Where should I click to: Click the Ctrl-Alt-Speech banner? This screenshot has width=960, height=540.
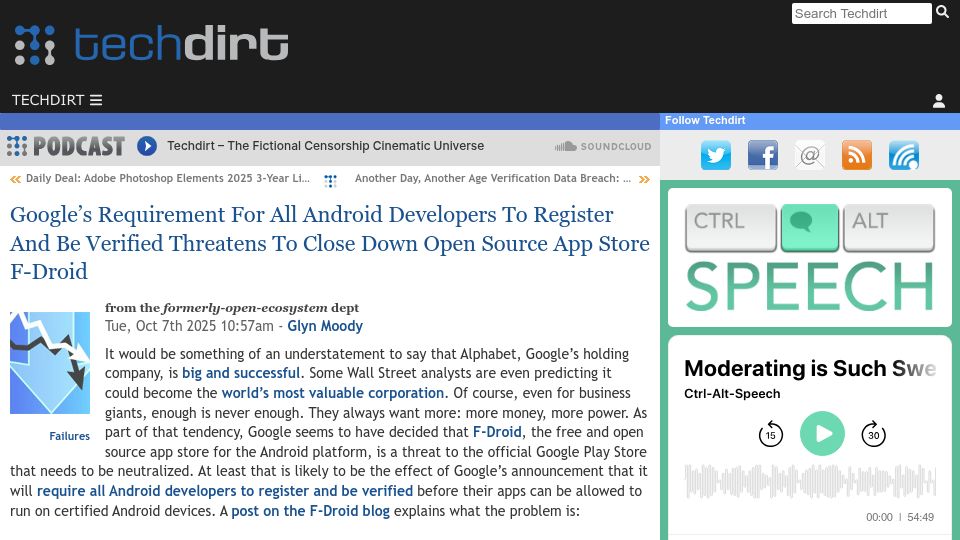pos(809,258)
